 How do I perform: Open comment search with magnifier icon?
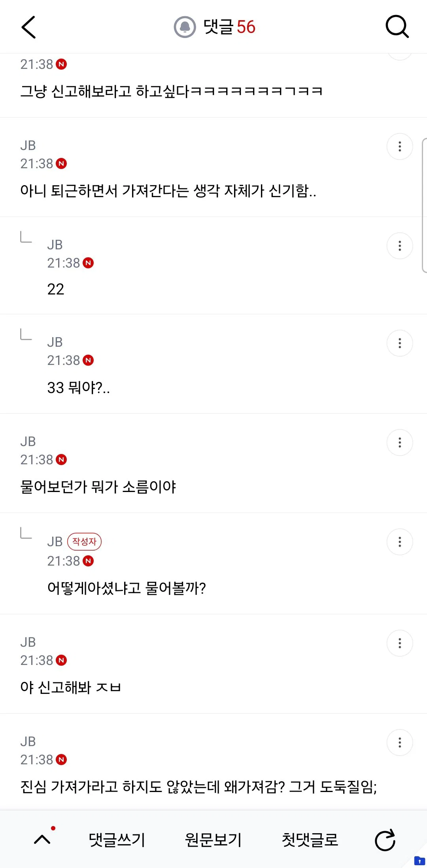pos(397,27)
